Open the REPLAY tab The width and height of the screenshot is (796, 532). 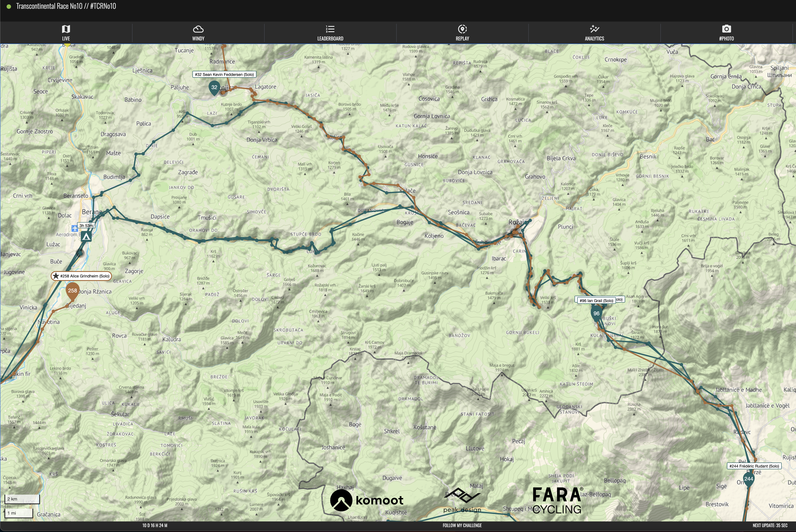click(x=462, y=33)
